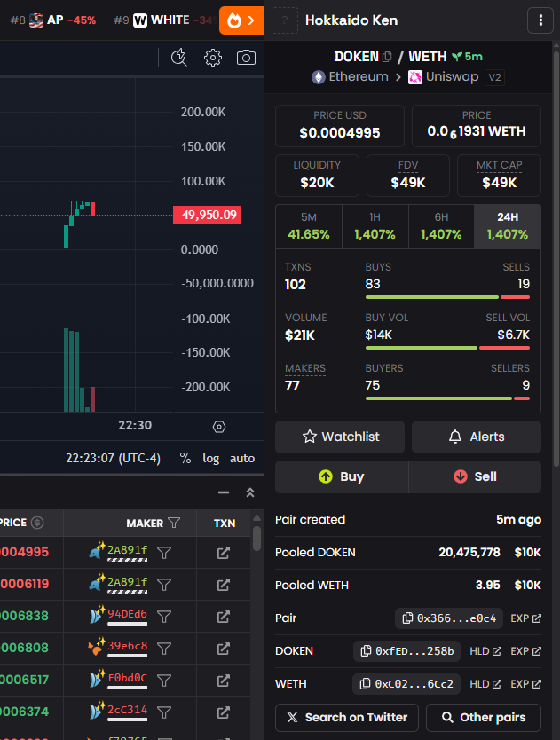Viewport: 560px width, 740px height.
Task: Open time axis settings icon
Action: (x=219, y=427)
